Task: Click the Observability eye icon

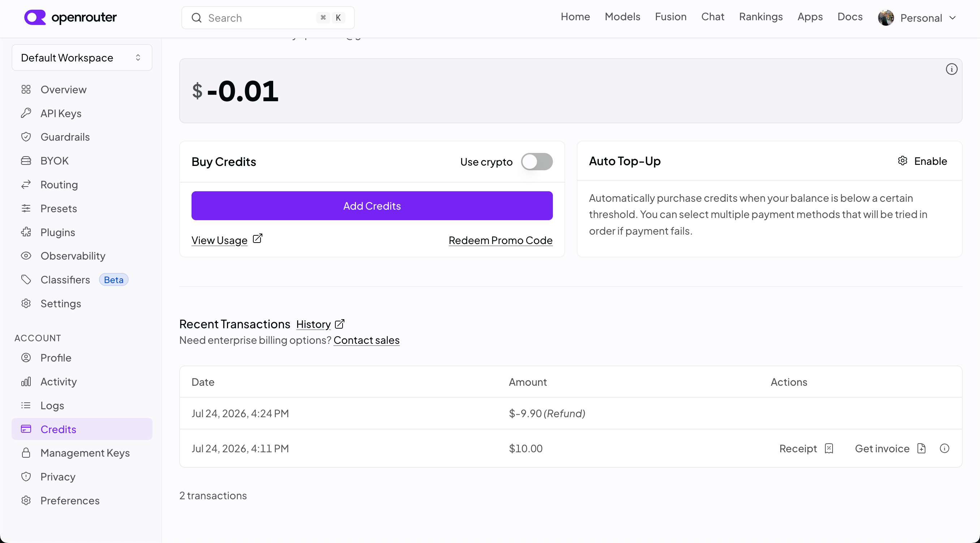Action: 26,256
